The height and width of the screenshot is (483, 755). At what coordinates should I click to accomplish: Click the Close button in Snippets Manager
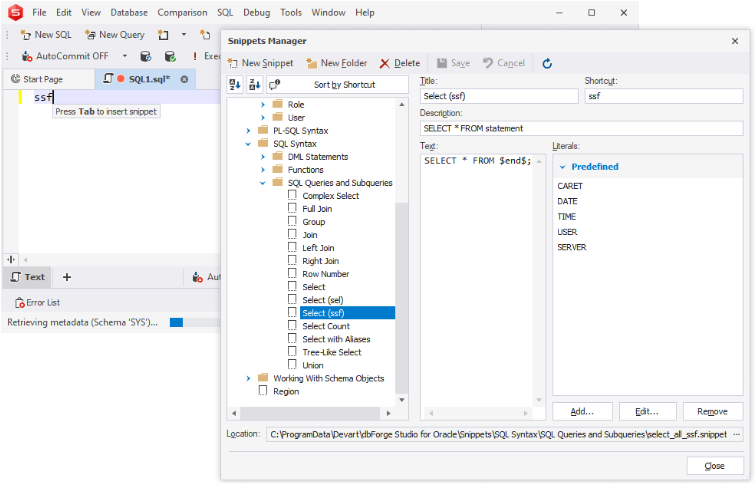pyautogui.click(x=715, y=466)
